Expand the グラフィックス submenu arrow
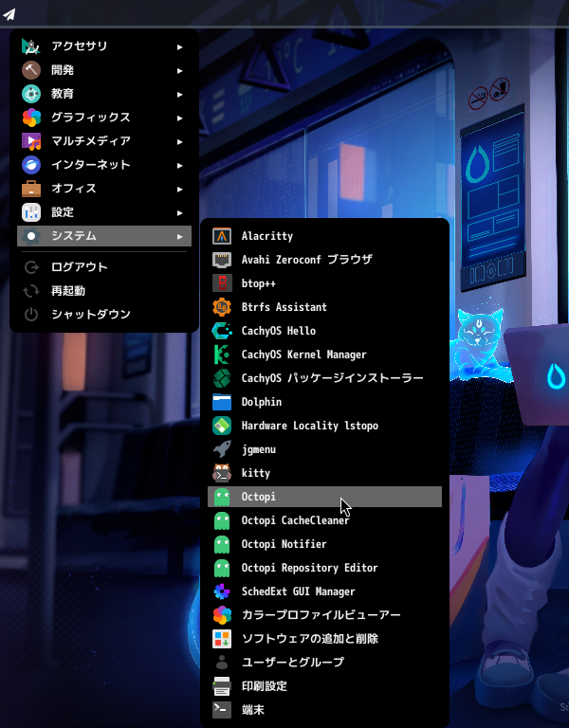The image size is (569, 728). point(180,118)
